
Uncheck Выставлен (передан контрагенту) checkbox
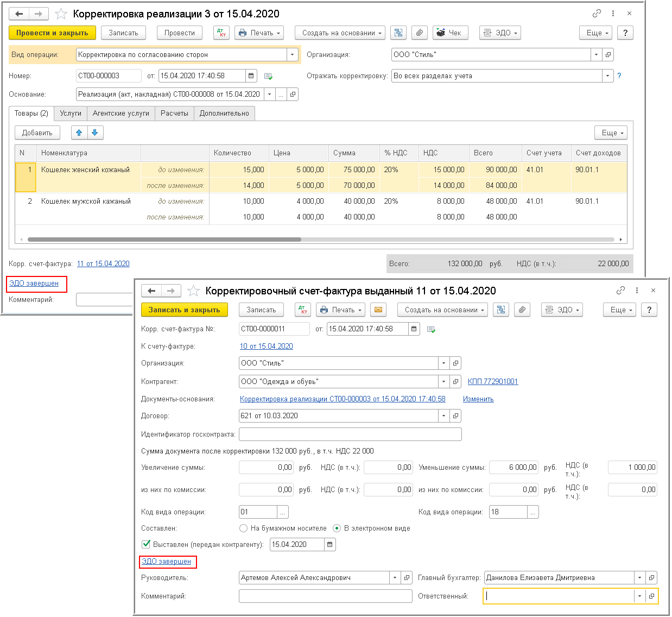click(x=146, y=544)
